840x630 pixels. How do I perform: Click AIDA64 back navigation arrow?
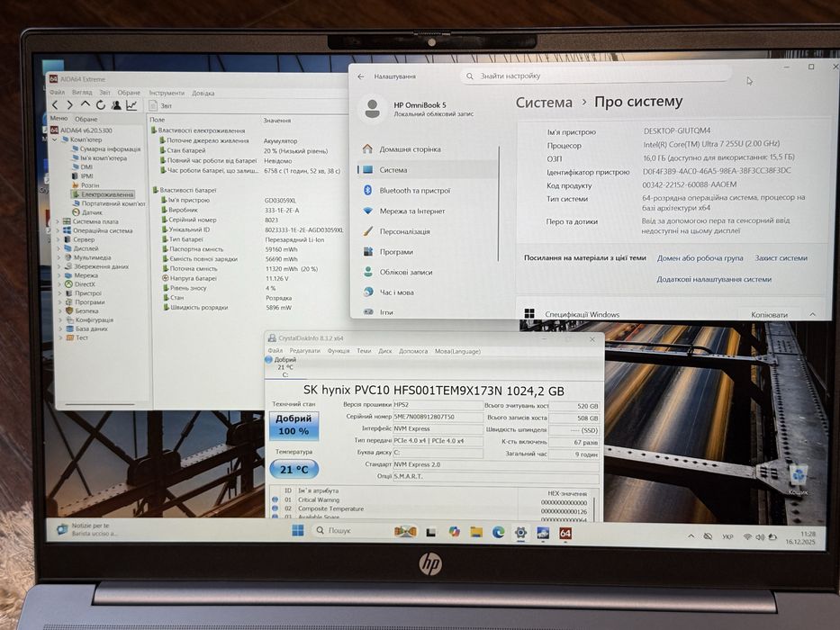55,105
